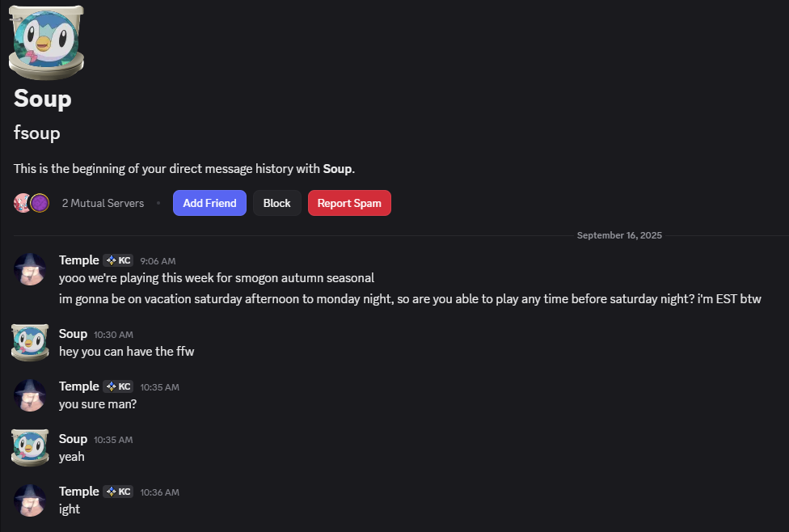This screenshot has width=789, height=532.
Task: Open the 2 Mutual Servers list
Action: tap(103, 203)
